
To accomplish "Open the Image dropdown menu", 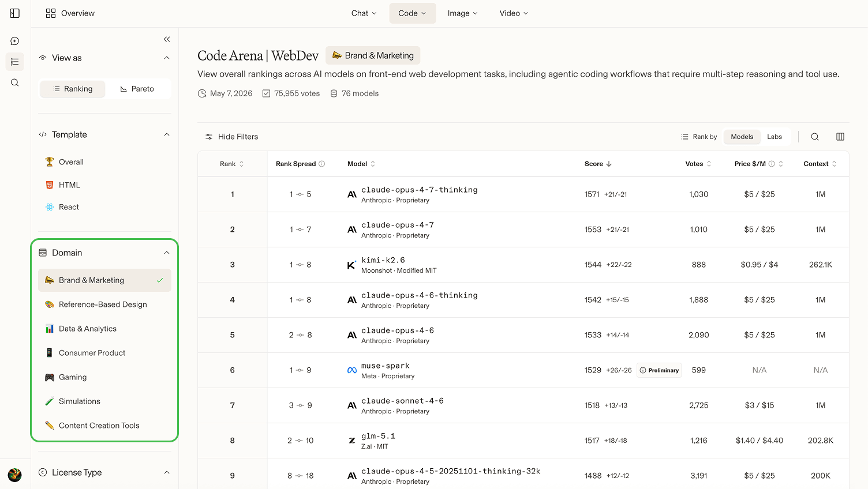I will click(x=463, y=13).
